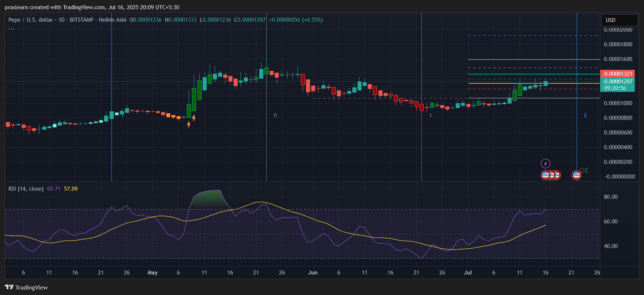Click the upper orange lightning bolt near green candle
The image size is (644, 295).
tap(194, 118)
